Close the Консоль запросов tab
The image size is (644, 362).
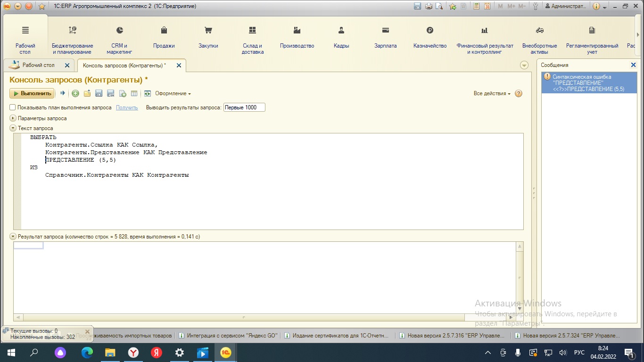click(x=179, y=66)
